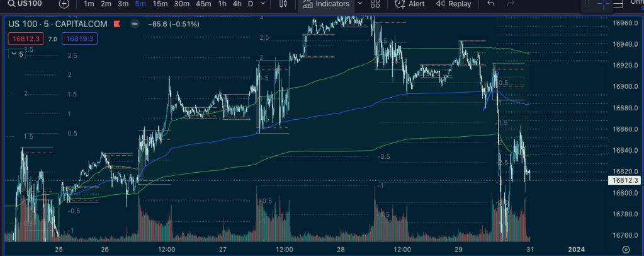Click the red sell price 16812.3 button
Image resolution: width=644 pixels, height=256 pixels.
pos(25,39)
